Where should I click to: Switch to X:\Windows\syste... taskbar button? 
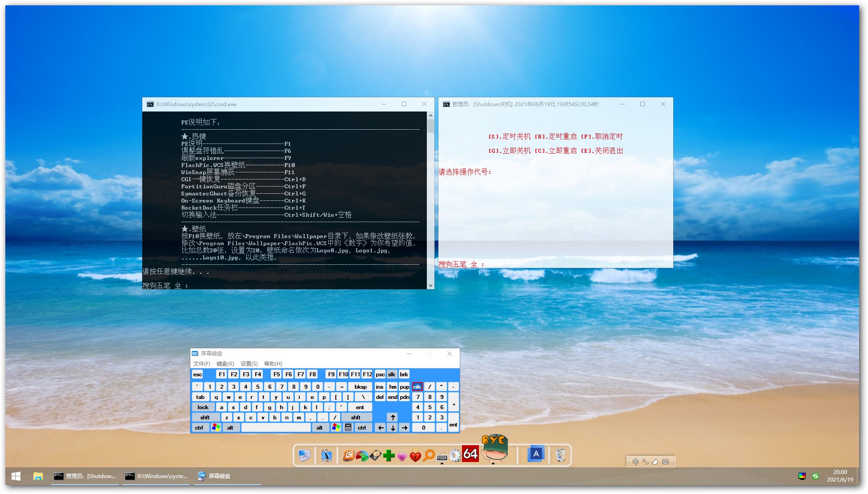(156, 476)
